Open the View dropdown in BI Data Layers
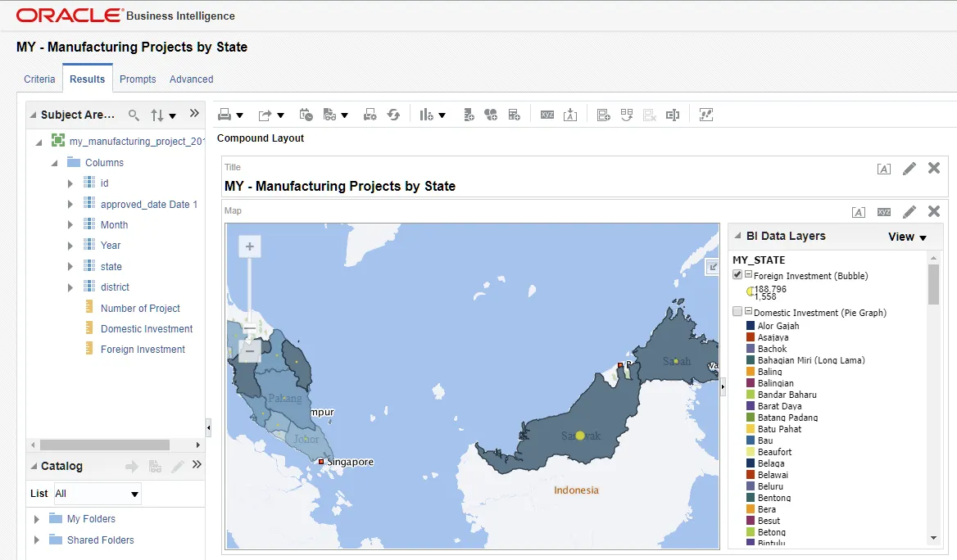 coord(907,237)
